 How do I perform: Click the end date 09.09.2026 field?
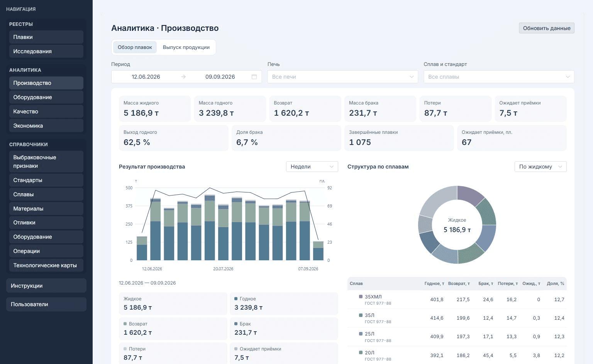(220, 77)
